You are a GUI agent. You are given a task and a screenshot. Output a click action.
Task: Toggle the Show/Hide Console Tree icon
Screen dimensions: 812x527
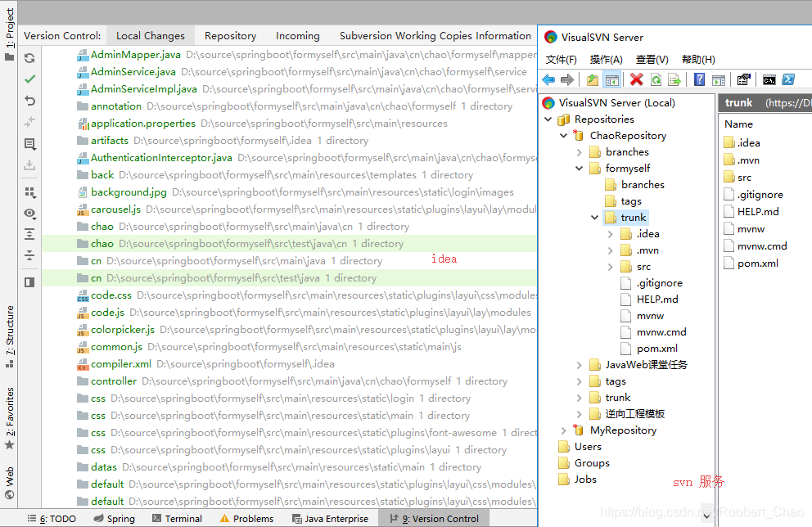[612, 79]
